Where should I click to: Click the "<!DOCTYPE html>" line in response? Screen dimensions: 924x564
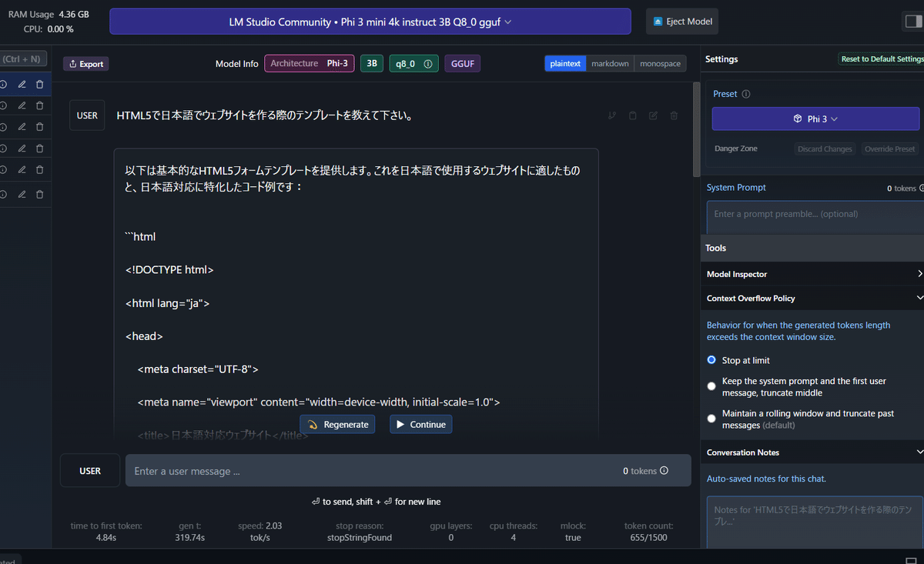[x=169, y=270]
